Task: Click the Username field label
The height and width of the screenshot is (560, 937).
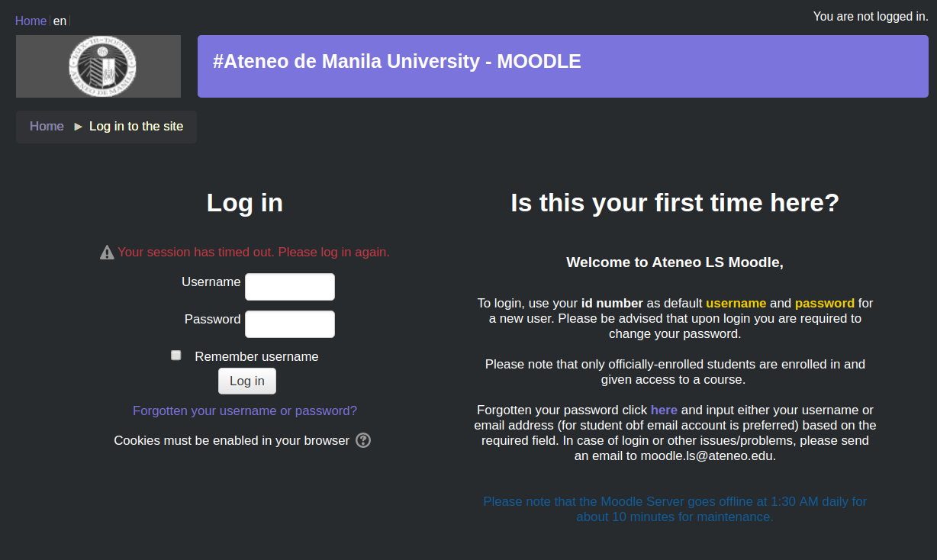Action: (x=211, y=282)
